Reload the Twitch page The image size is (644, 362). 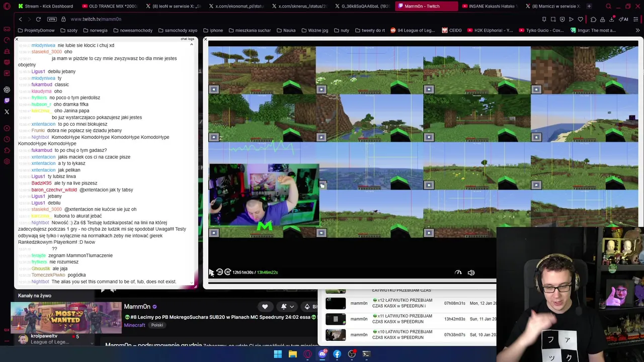tap(38, 19)
